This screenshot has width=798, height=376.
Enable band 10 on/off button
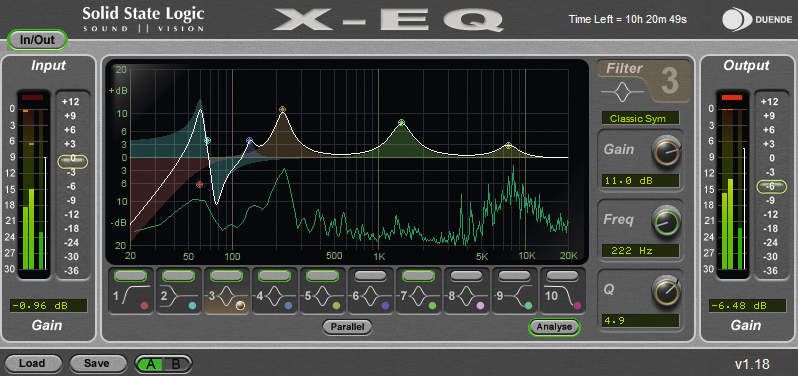561,275
